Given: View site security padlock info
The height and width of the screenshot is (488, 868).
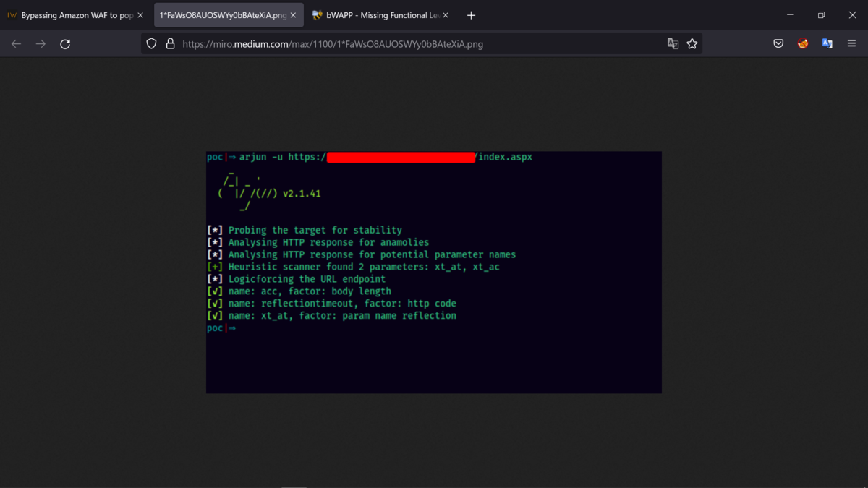Looking at the screenshot, I should [x=170, y=44].
